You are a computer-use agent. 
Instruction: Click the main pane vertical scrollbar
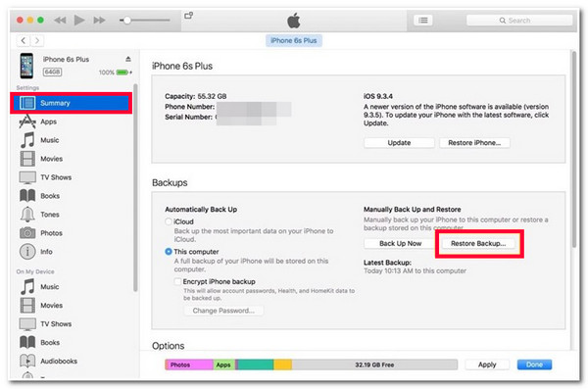click(x=573, y=150)
